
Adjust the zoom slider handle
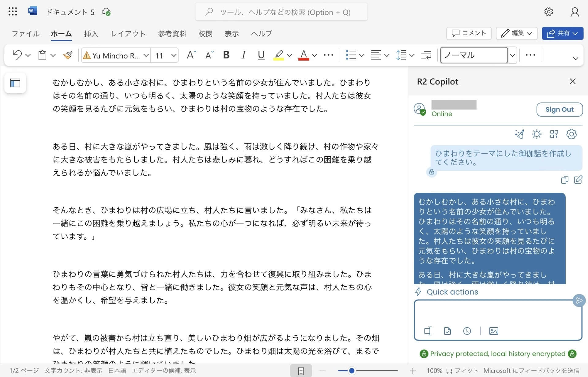(x=352, y=371)
